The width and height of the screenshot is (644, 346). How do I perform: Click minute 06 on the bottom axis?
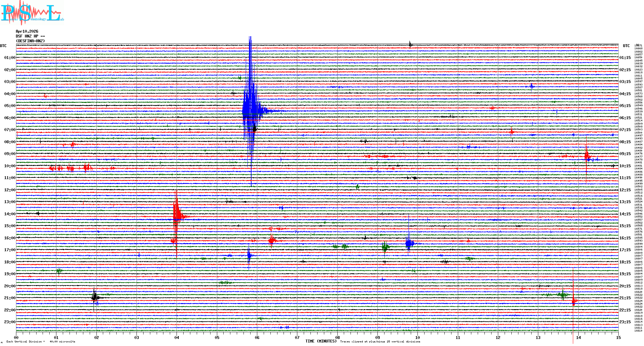point(257,337)
